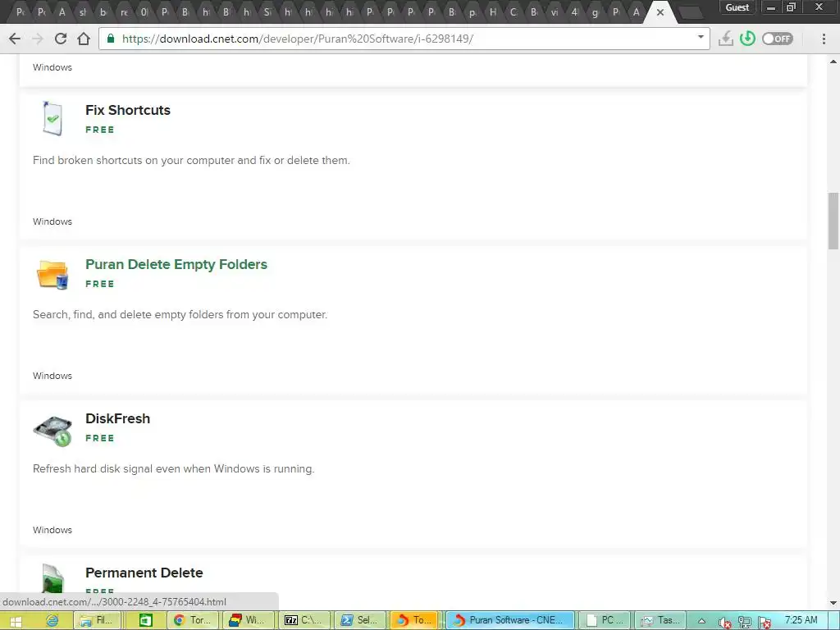Click the green circular power extension icon
The height and width of the screenshot is (630, 840).
pyautogui.click(x=747, y=39)
